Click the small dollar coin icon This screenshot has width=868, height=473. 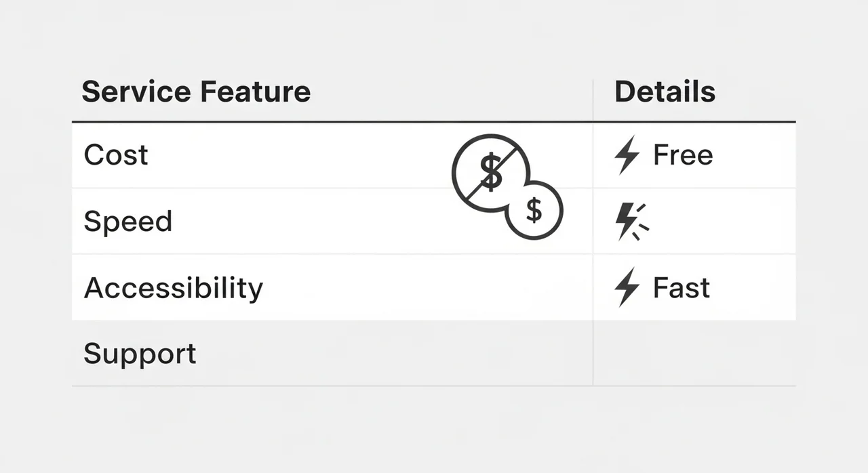pos(535,211)
